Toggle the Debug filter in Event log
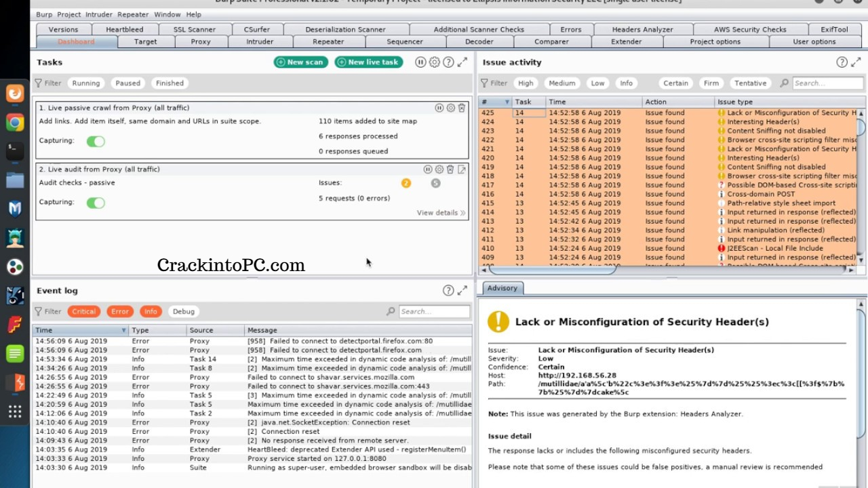 click(x=184, y=312)
